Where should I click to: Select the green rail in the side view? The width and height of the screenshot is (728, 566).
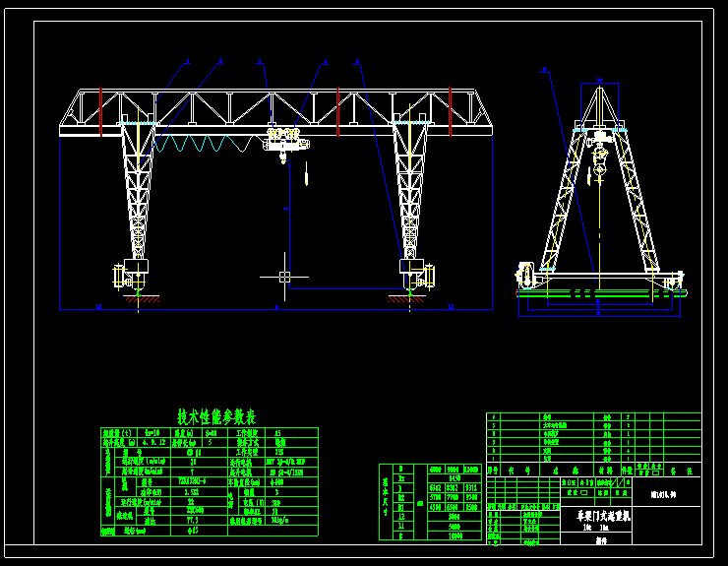(600, 292)
